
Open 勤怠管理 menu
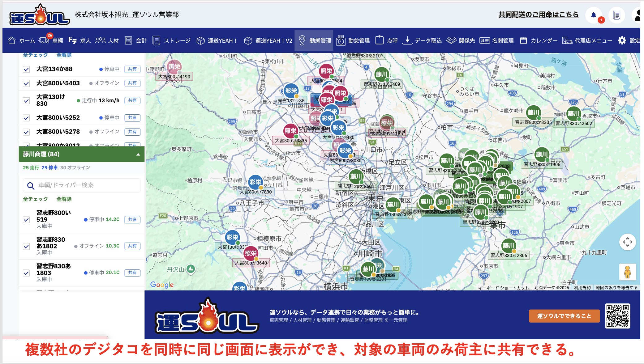[353, 40]
